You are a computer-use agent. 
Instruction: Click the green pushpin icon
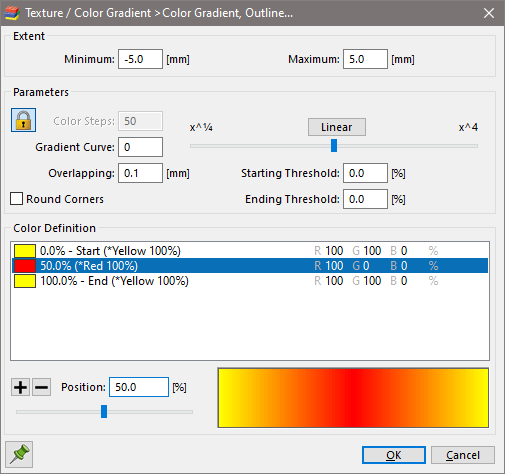[19, 454]
